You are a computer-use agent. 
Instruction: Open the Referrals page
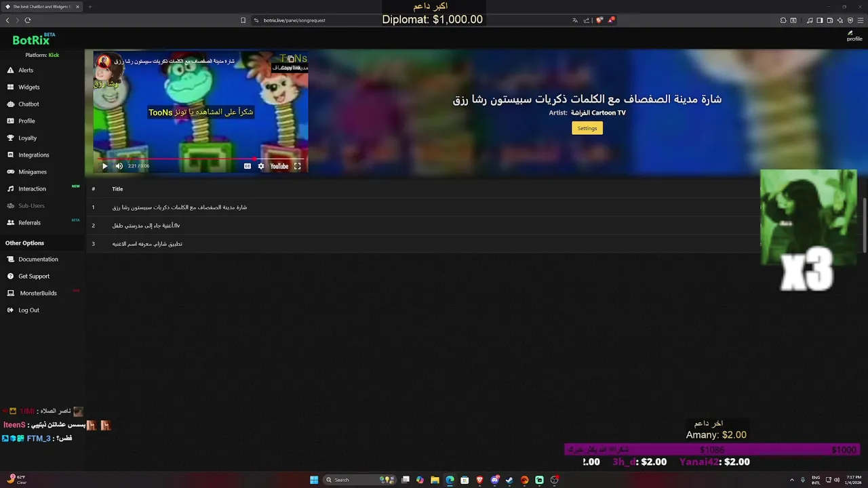click(29, 223)
